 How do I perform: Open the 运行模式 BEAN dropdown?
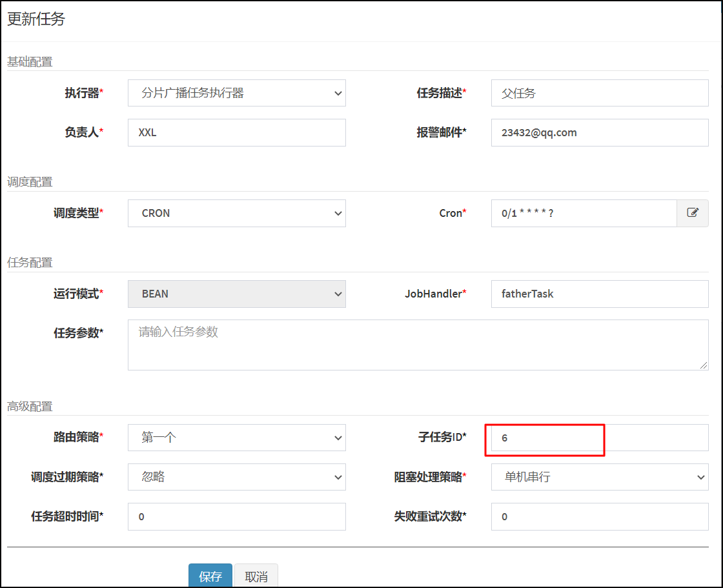click(236, 294)
